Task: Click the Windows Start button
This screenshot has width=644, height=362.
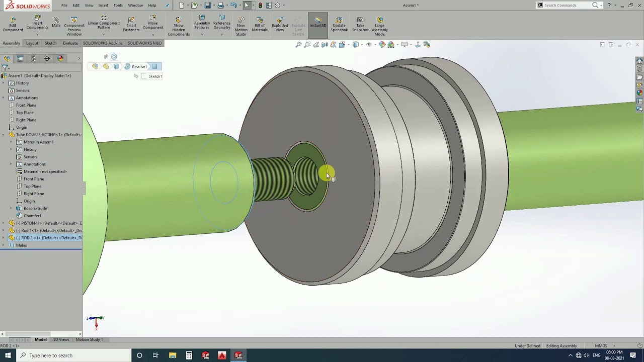Action: [x=8, y=355]
